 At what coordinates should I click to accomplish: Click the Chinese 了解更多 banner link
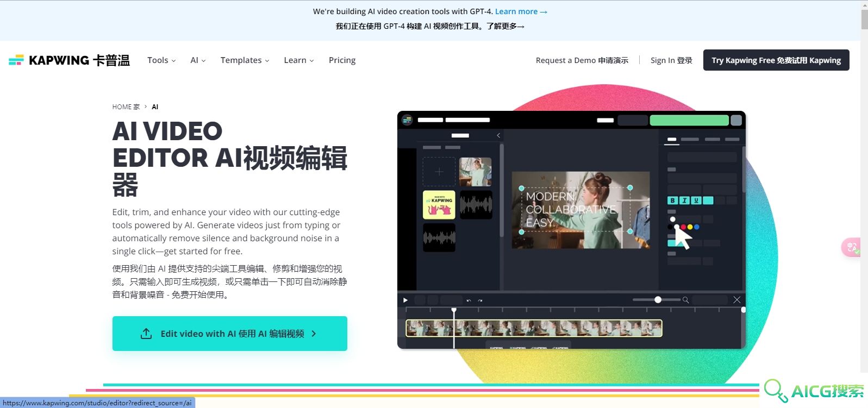tap(505, 26)
